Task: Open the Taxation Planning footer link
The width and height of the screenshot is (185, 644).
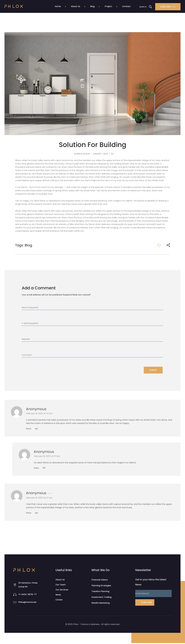Action: point(100,591)
